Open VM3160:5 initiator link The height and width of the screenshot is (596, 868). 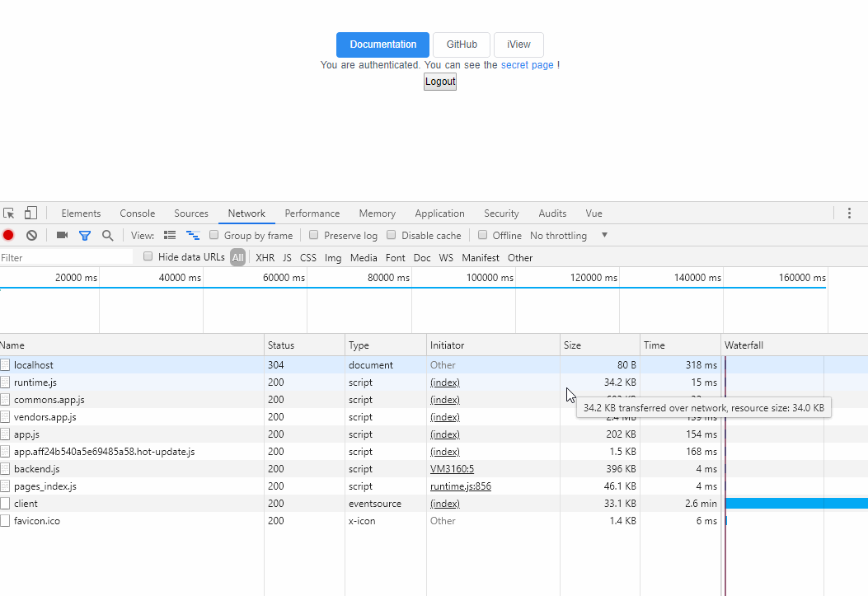click(452, 469)
